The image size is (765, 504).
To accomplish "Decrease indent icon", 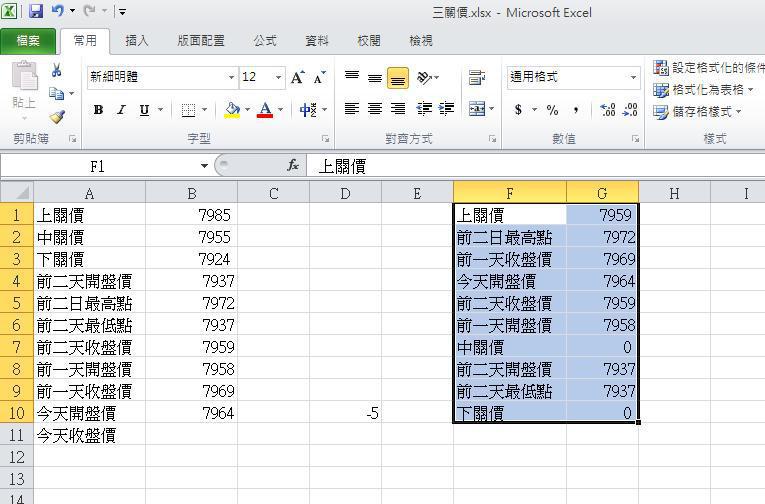I will click(424, 109).
